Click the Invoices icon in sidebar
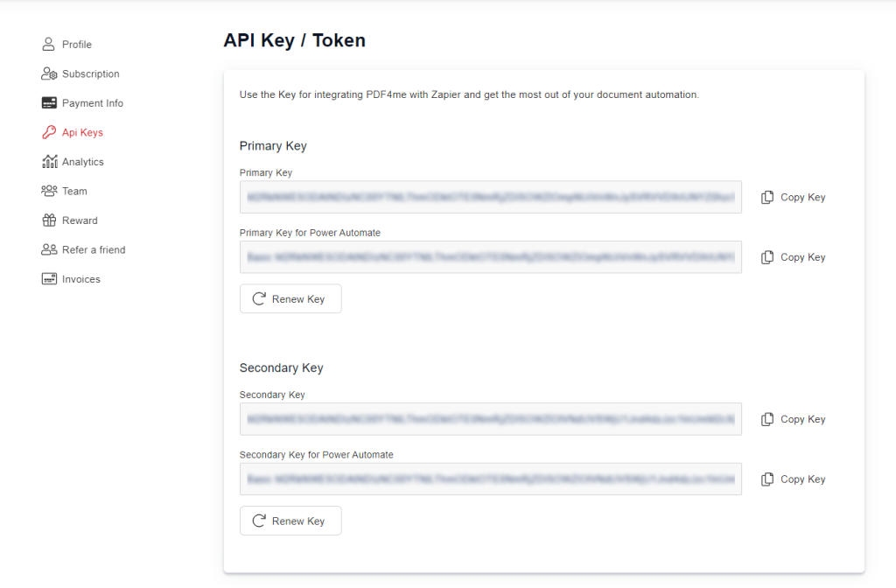 pos(49,279)
